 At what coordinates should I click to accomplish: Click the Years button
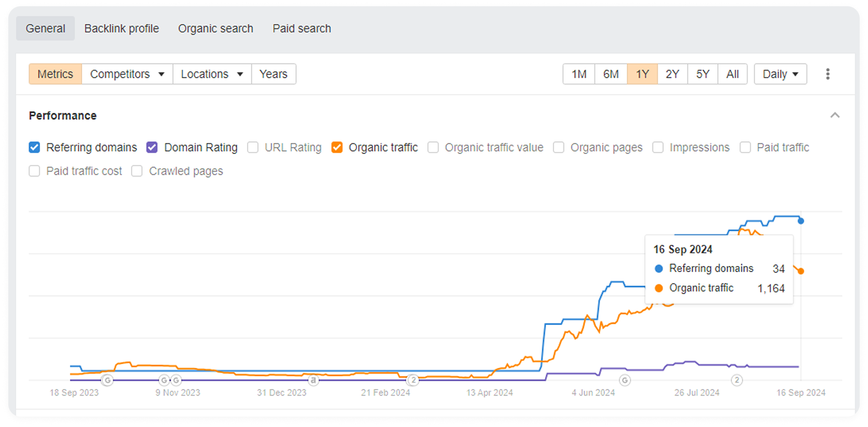coord(273,74)
